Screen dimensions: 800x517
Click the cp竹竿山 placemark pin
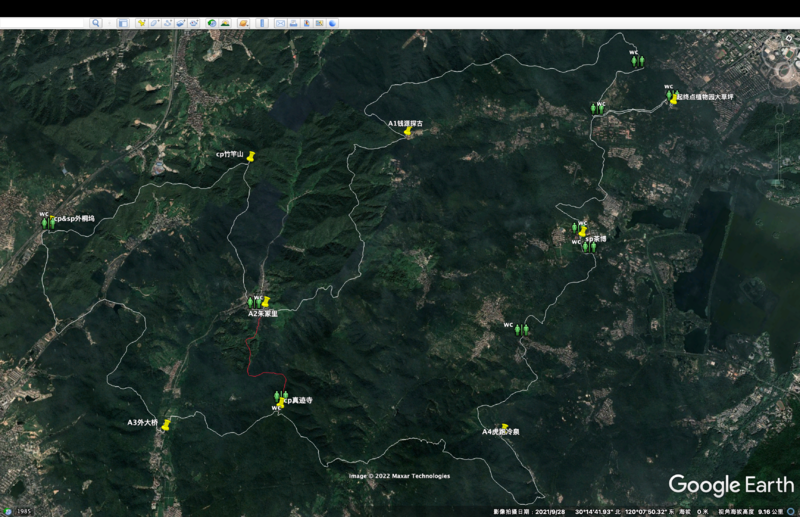pos(251,157)
